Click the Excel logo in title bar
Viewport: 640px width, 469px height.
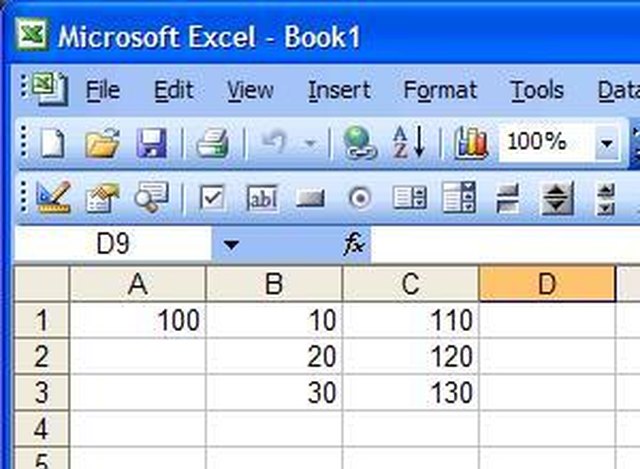(31, 35)
